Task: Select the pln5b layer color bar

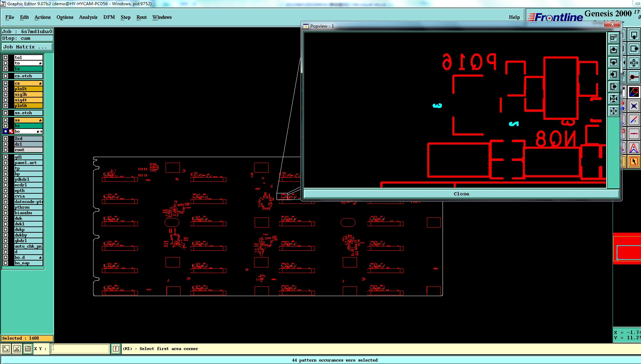Action: point(28,106)
